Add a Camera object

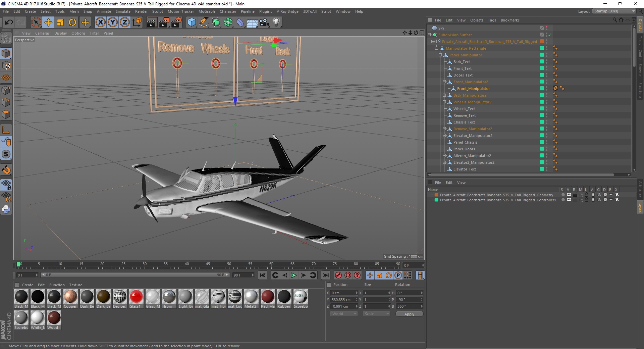coord(264,22)
